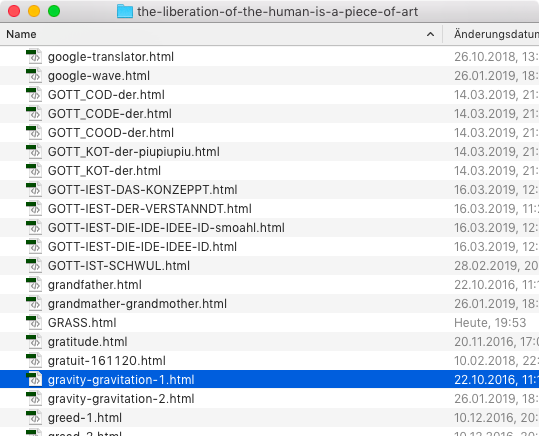Image resolution: width=539 pixels, height=436 pixels.
Task: Click the grandfather.html file icon
Action: 34,284
